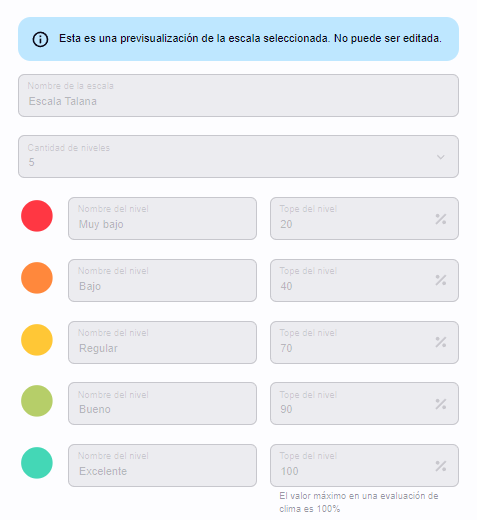This screenshot has height=520, width=477.
Task: Click the percent icon in the 100 field
Action: (x=441, y=466)
